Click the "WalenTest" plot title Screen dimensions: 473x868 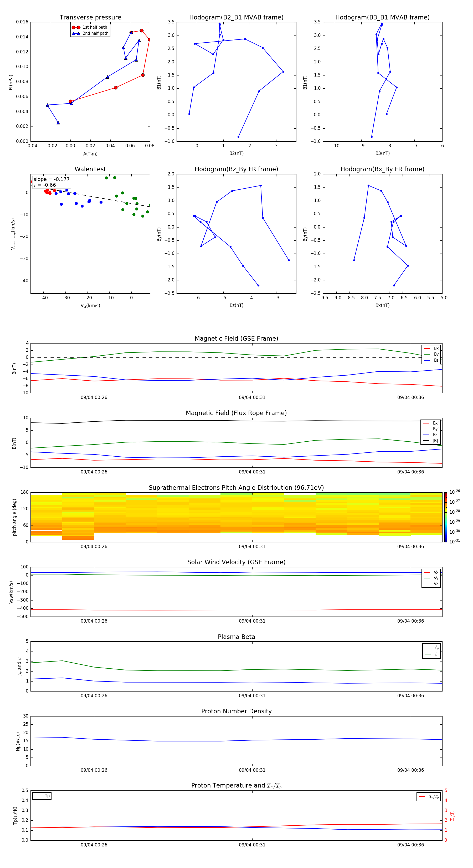tap(90, 169)
